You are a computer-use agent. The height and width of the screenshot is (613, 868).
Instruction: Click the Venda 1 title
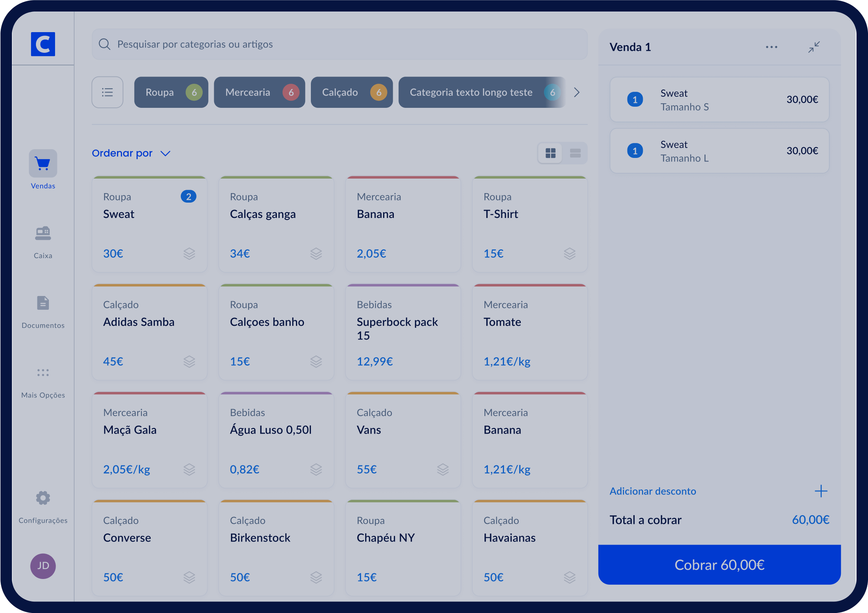coord(630,47)
